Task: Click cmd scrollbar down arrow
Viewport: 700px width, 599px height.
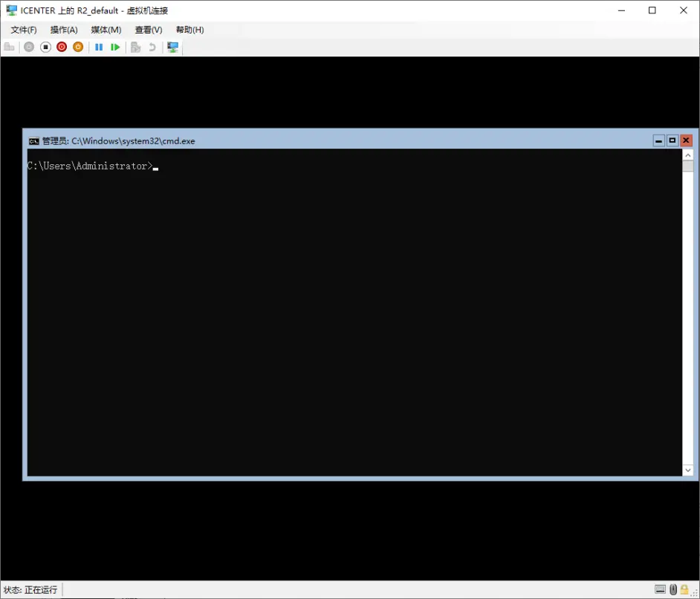Action: click(688, 470)
